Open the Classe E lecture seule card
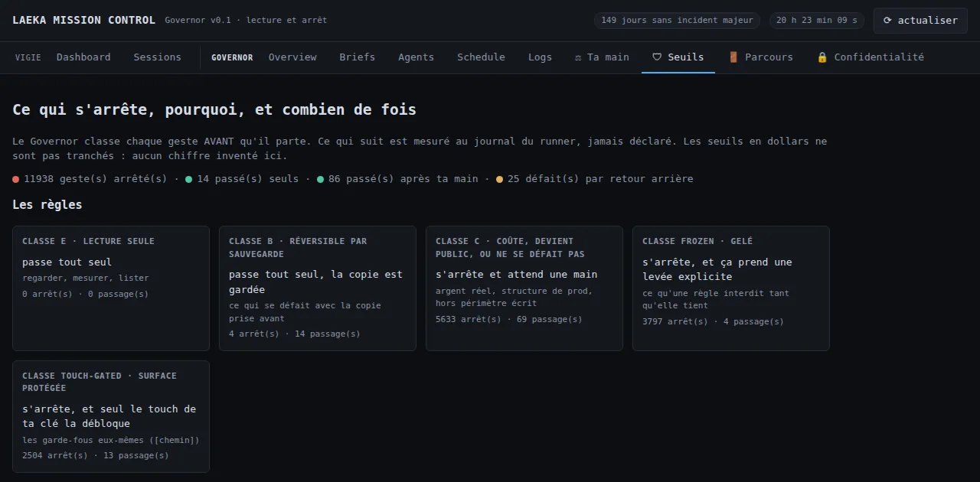 tap(111, 288)
